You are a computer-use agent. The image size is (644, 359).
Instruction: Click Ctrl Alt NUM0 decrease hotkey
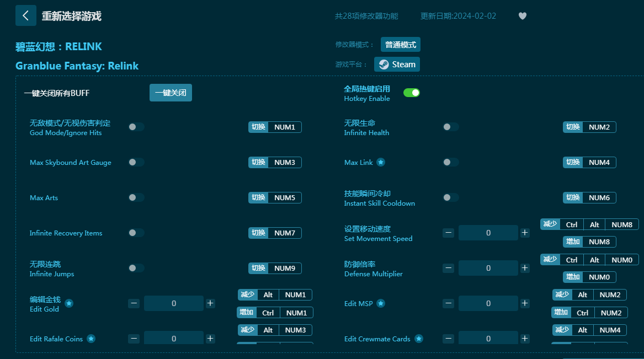(589, 260)
